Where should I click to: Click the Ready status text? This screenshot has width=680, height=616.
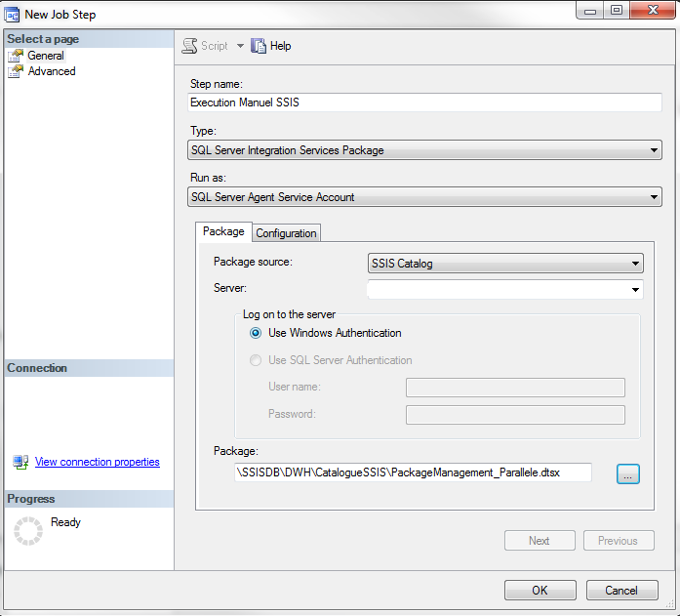click(65, 522)
